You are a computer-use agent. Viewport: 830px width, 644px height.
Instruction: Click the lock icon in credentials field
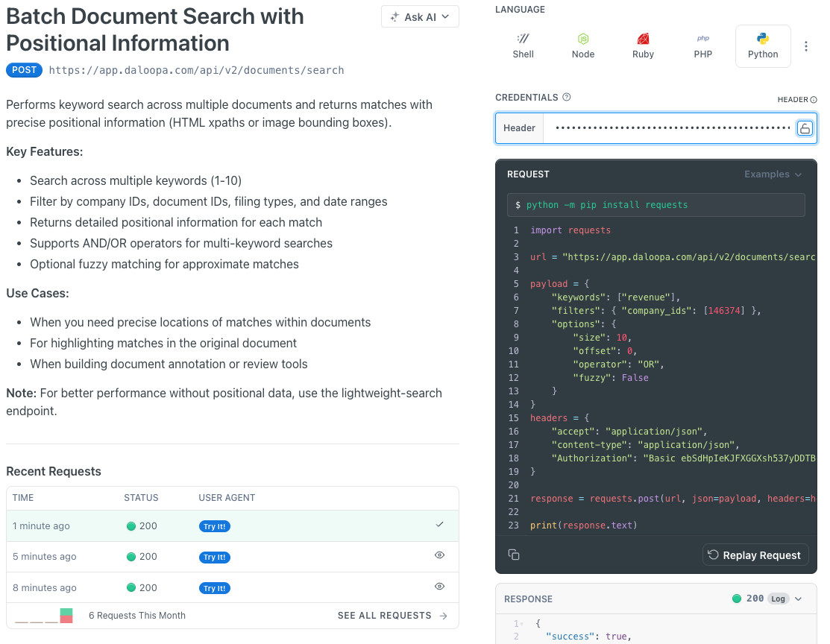805,128
